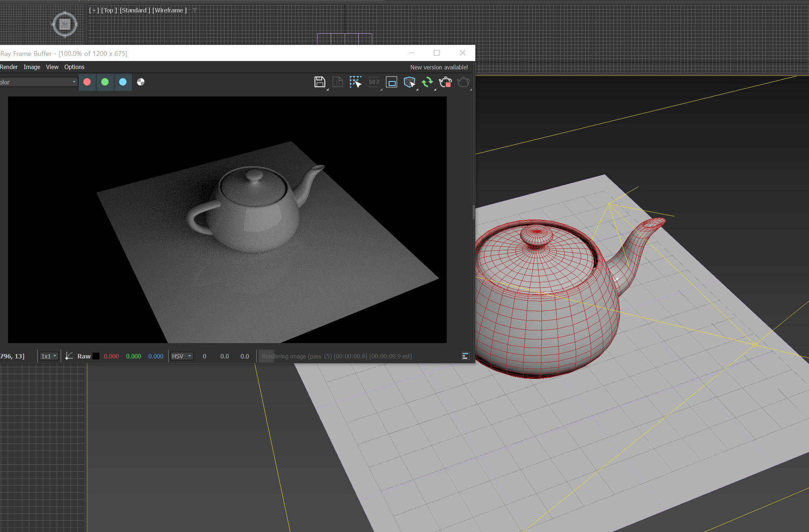
Task: Click the green refresh arrows icon
Action: (427, 82)
